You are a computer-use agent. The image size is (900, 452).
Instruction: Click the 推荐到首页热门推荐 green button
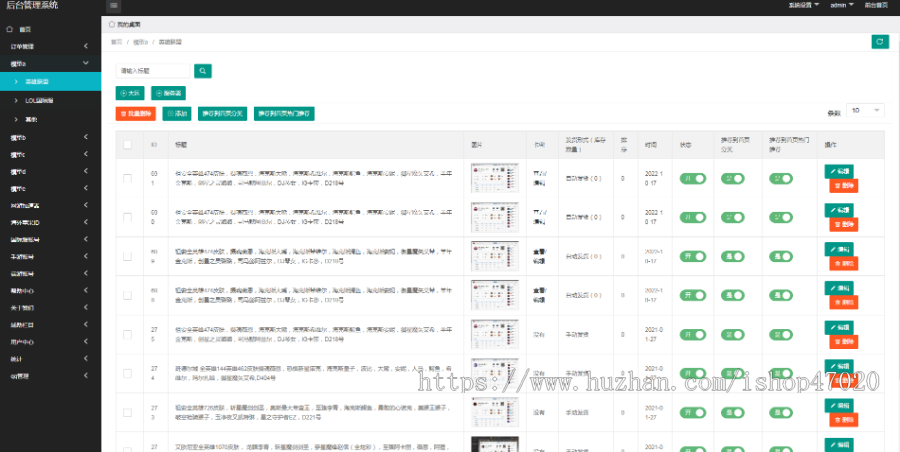[x=284, y=114]
